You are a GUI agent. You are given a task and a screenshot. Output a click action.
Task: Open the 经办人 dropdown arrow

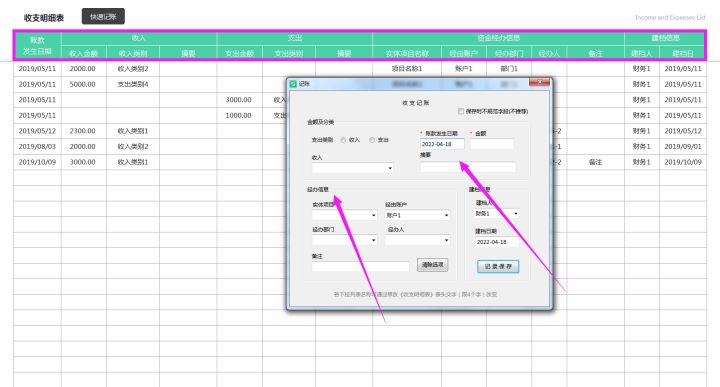tap(446, 240)
